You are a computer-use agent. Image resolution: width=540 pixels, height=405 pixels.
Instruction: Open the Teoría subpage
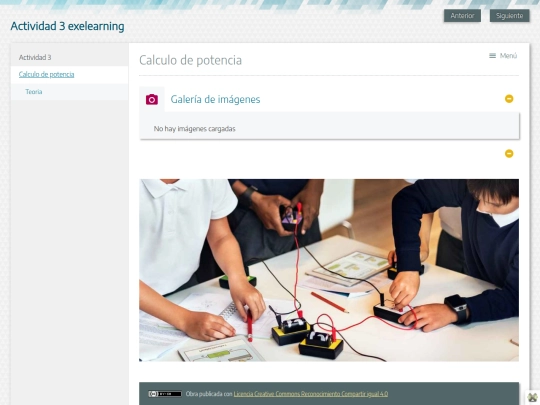(34, 92)
